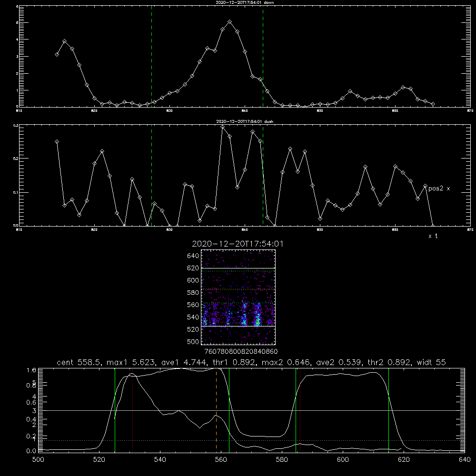Click '1.6' on the bottom plot's left axis
The width and height of the screenshot is (476, 476).
point(31,370)
